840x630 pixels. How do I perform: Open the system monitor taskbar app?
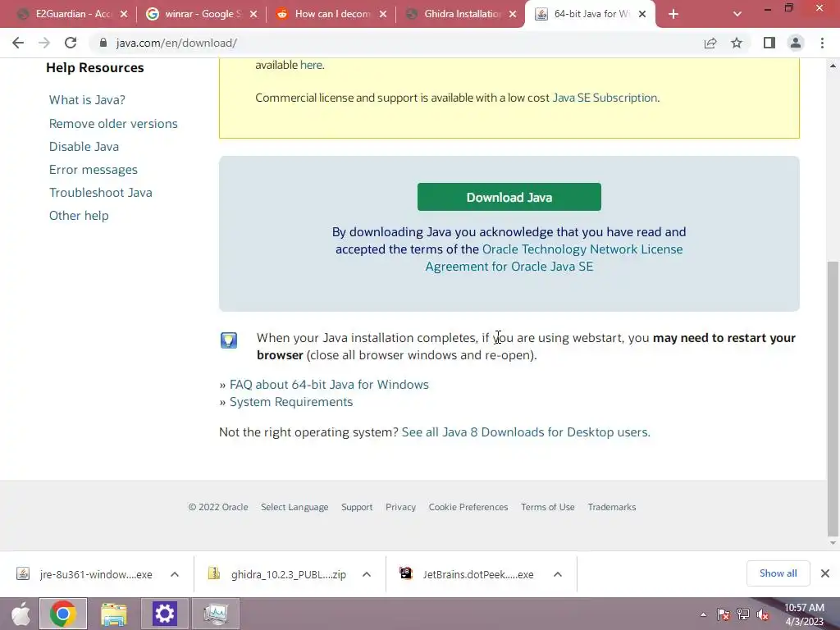click(216, 614)
